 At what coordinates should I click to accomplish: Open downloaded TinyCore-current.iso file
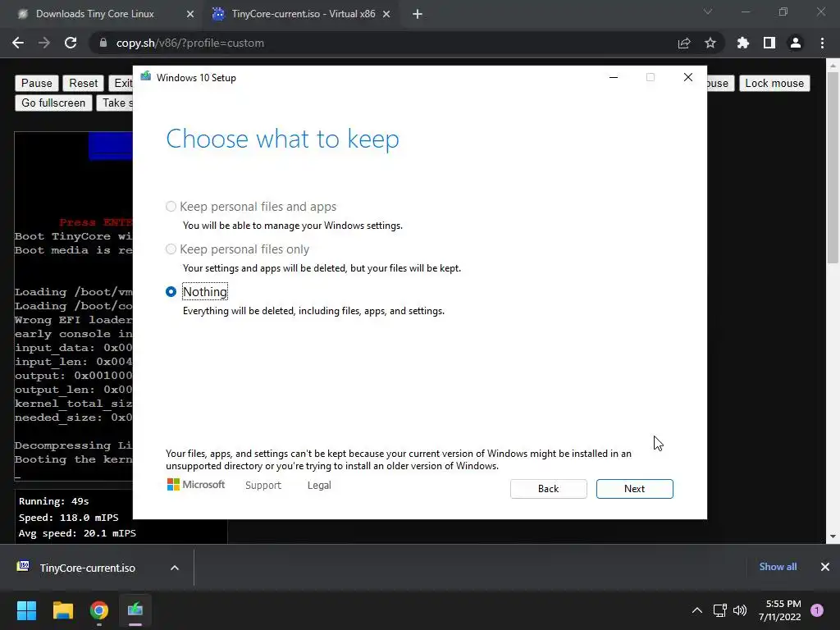point(87,568)
